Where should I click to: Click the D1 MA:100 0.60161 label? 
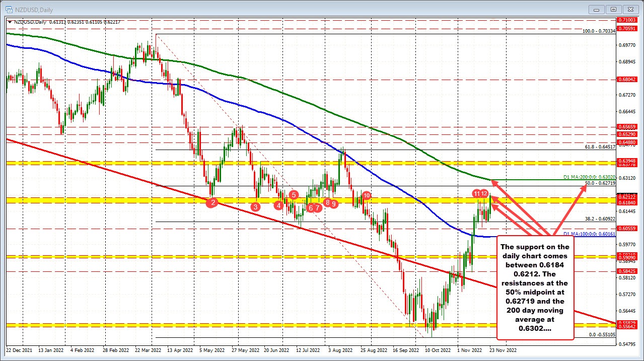[590, 234]
